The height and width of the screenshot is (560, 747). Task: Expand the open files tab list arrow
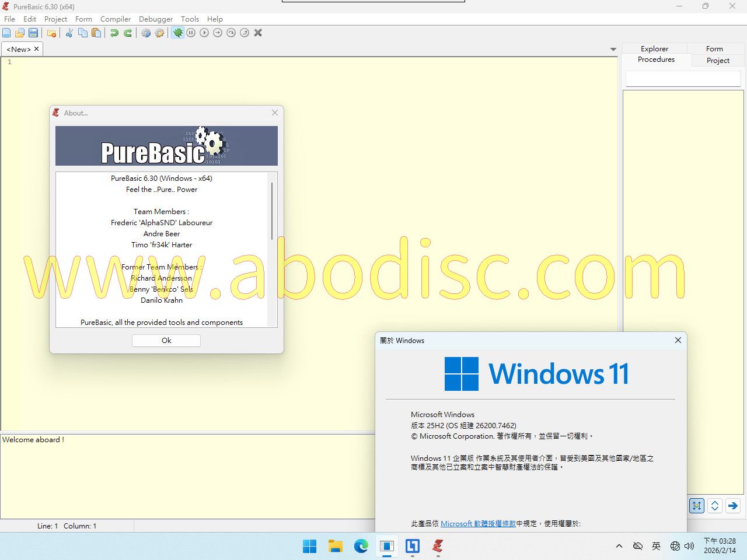point(613,50)
